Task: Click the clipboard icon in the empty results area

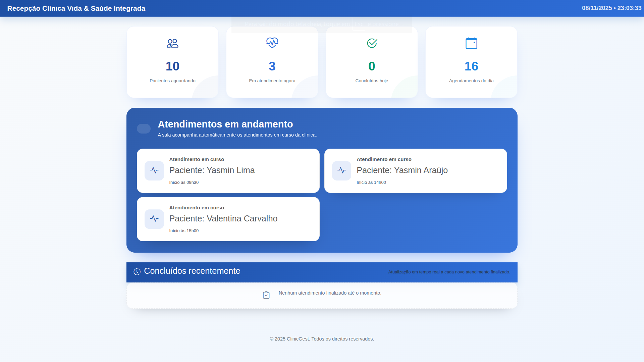Action: pyautogui.click(x=266, y=295)
